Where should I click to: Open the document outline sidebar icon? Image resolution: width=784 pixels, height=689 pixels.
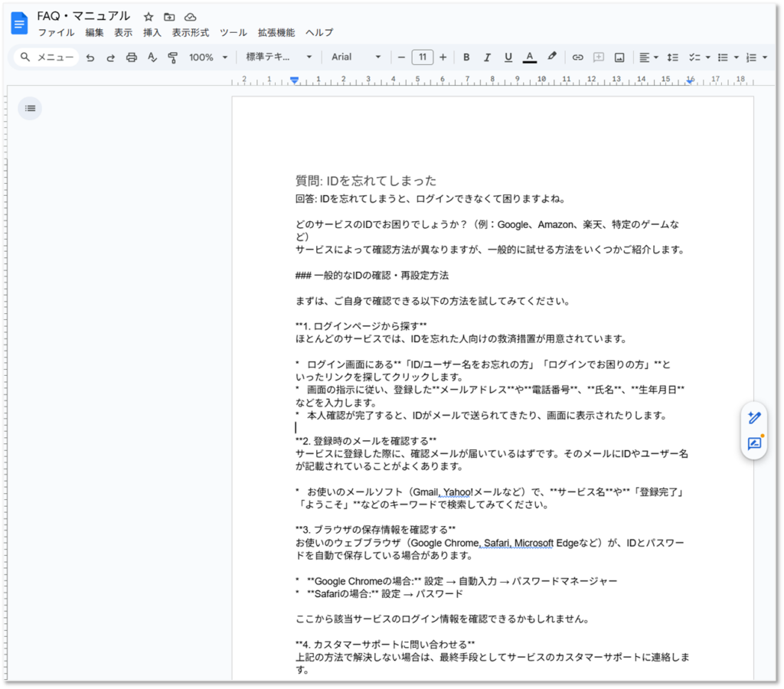(x=30, y=108)
